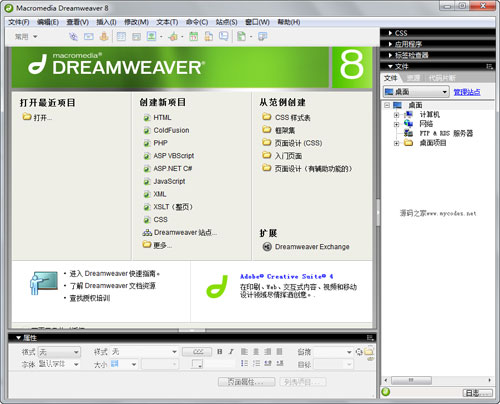Viewport: 500px width, 404px height.
Task: Click the Dreamweaver 站点 site icon
Action: coord(147,233)
